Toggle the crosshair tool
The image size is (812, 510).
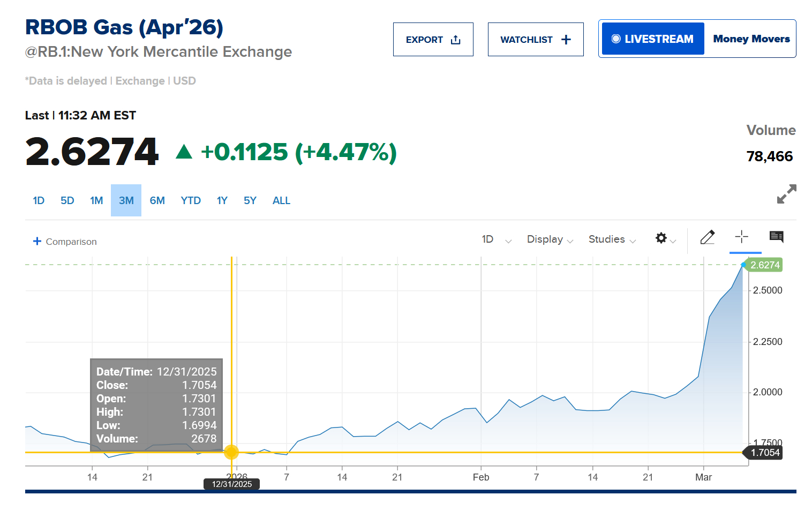742,237
